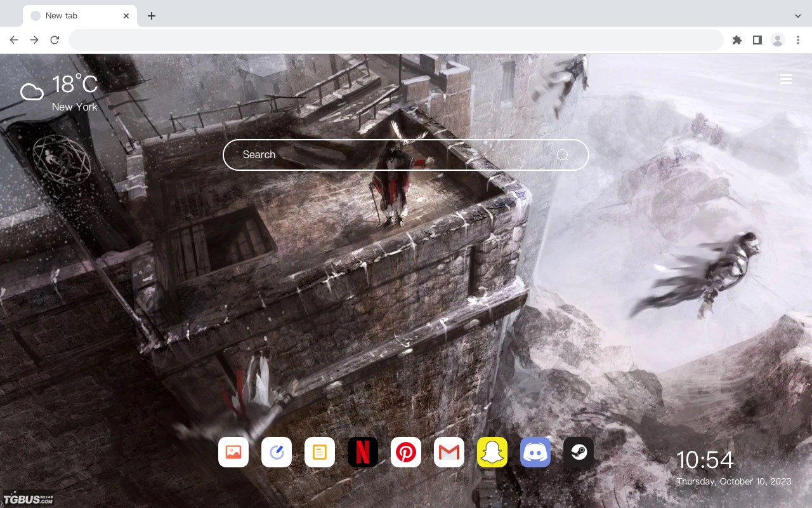Open the Steam shortcut
The width and height of the screenshot is (812, 508).
coord(579,452)
